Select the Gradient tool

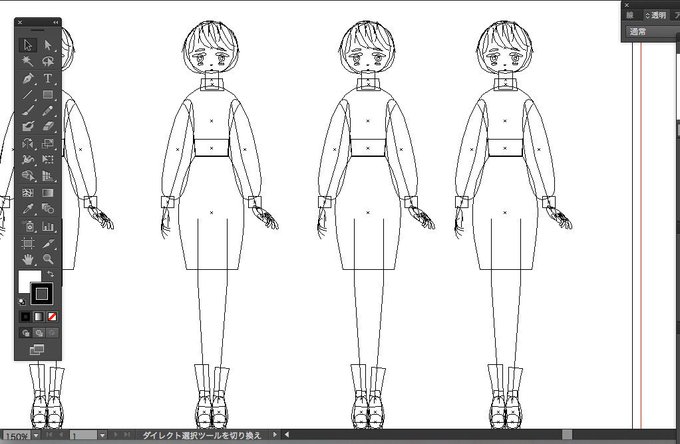point(48,193)
